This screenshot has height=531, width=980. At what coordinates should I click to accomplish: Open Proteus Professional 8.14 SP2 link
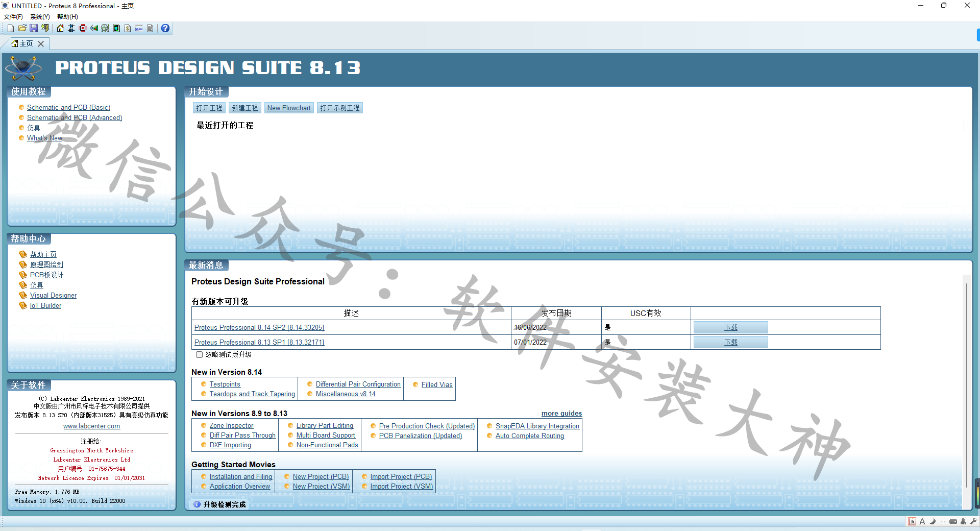click(x=259, y=328)
